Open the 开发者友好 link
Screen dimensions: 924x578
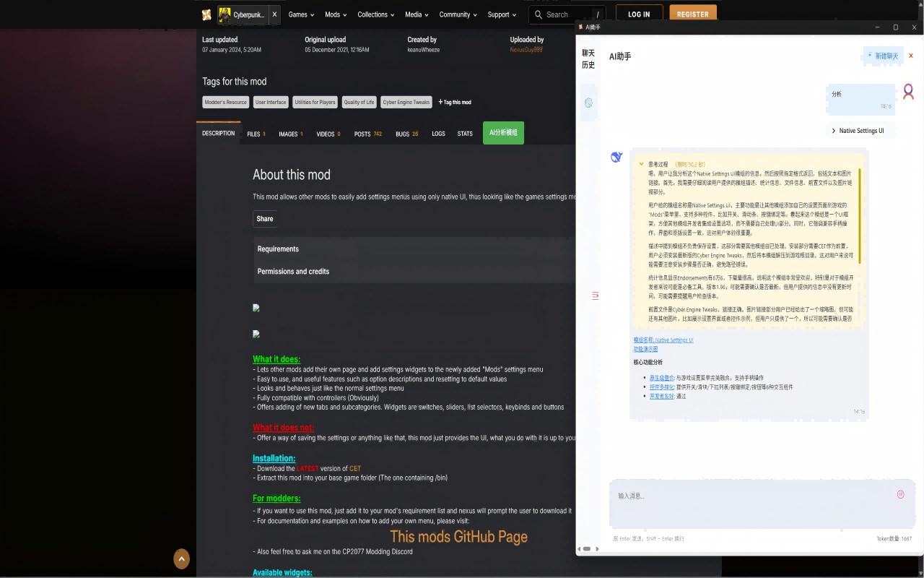661,397
